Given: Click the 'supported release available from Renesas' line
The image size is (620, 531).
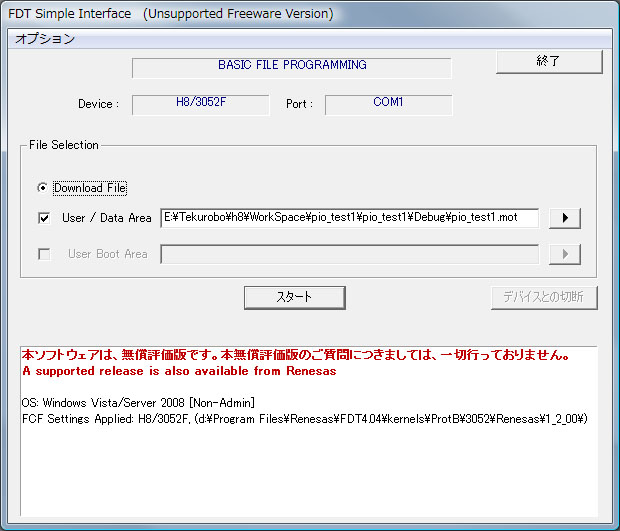Looking at the screenshot, I should pos(179,371).
